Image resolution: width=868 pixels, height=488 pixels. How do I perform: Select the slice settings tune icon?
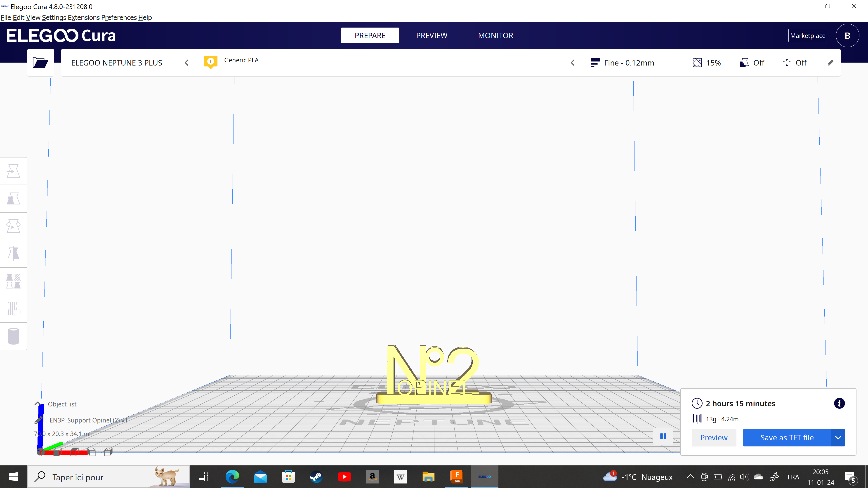coord(830,63)
